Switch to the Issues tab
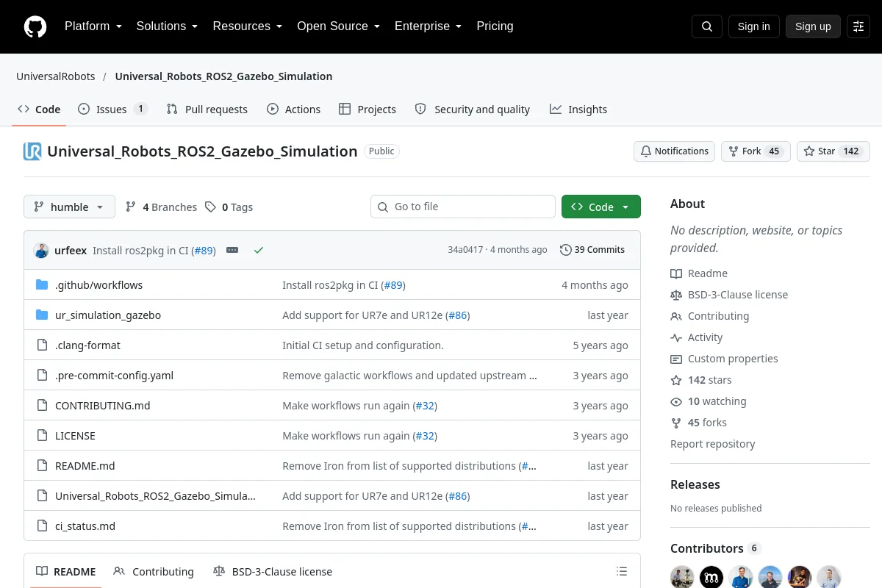 pos(112,109)
